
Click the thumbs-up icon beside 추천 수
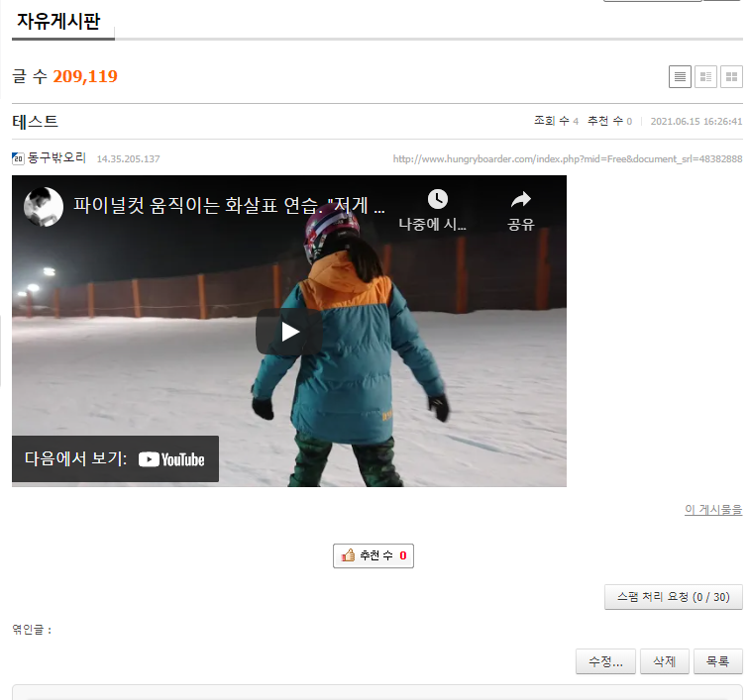click(348, 556)
